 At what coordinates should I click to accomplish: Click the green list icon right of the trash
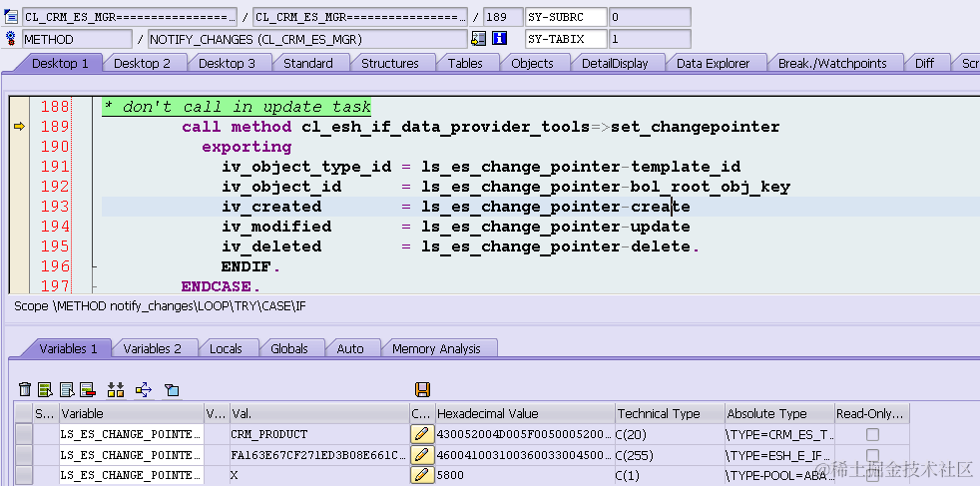tap(45, 390)
